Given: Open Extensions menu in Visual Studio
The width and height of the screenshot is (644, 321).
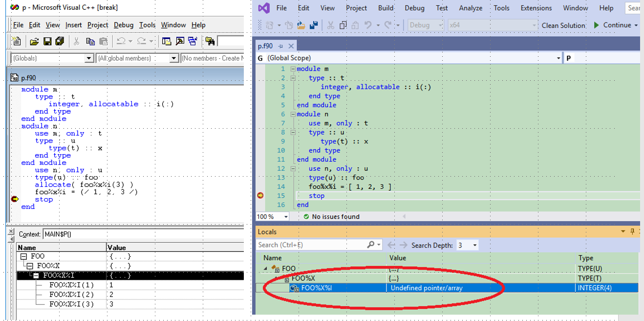Looking at the screenshot, I should pyautogui.click(x=536, y=8).
